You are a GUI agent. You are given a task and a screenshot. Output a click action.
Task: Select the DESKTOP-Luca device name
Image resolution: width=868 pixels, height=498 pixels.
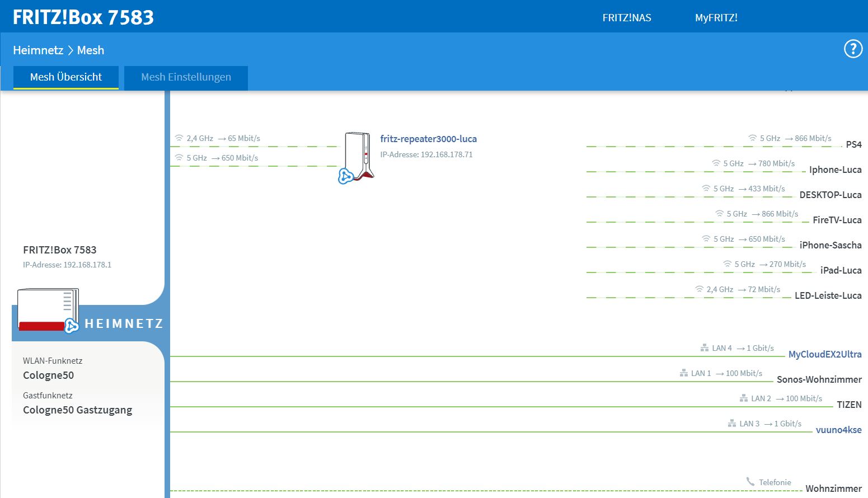click(x=831, y=195)
